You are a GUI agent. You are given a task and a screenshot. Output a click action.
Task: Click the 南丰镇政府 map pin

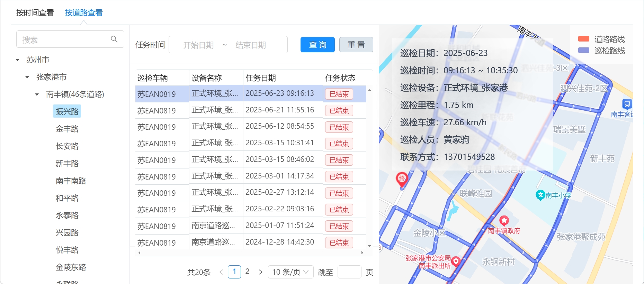pyautogui.click(x=504, y=220)
